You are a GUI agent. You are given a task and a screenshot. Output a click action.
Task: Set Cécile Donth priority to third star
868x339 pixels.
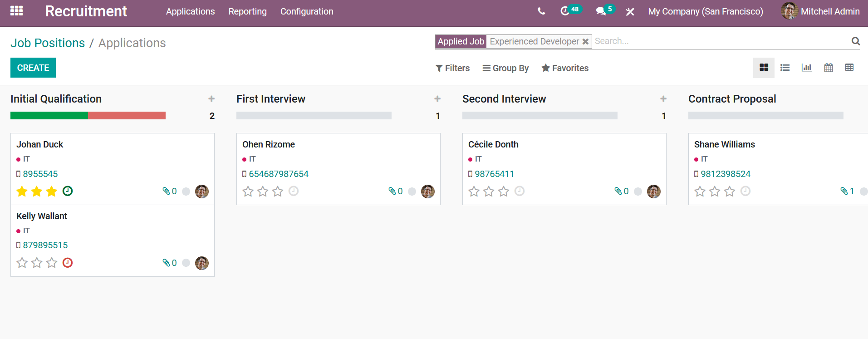(x=503, y=192)
